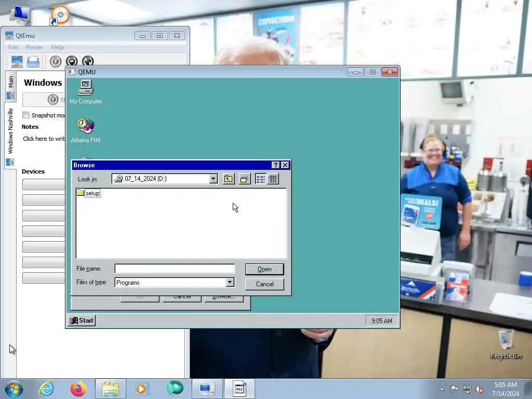Expand fifth device section under Devices
This screenshot has height=399, width=532.
pyautogui.click(x=44, y=247)
